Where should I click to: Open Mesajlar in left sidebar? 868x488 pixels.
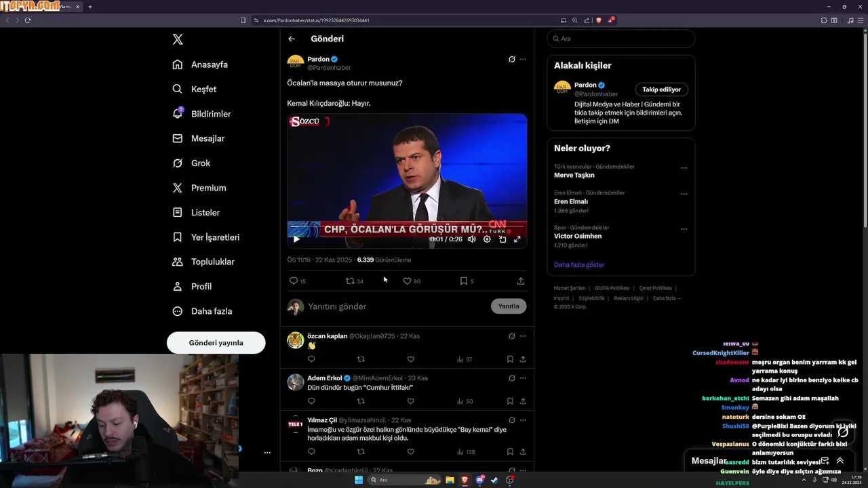point(198,138)
